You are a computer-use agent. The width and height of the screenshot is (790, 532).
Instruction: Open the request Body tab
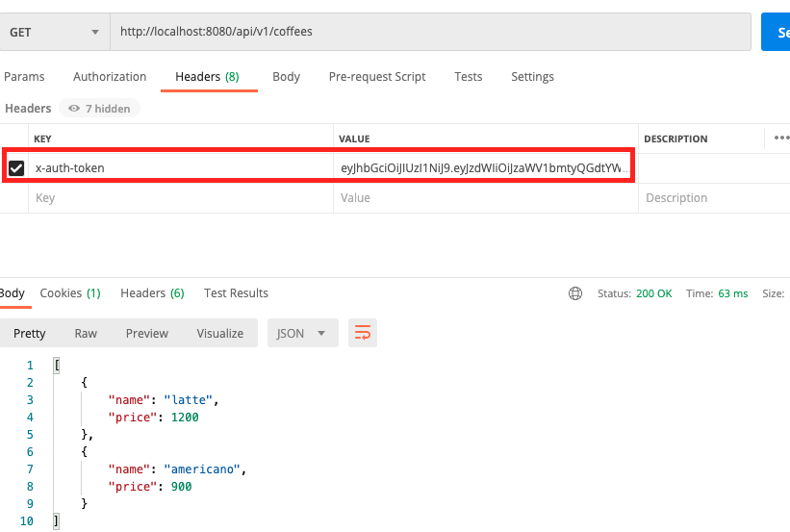286,77
